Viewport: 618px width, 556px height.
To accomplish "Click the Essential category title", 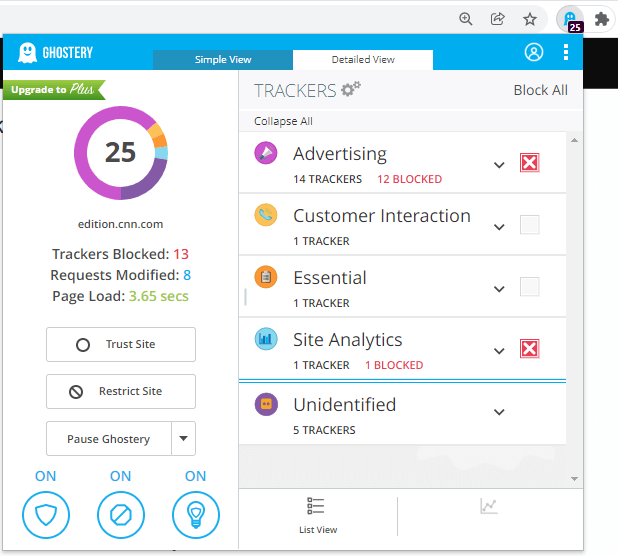I will coord(330,278).
